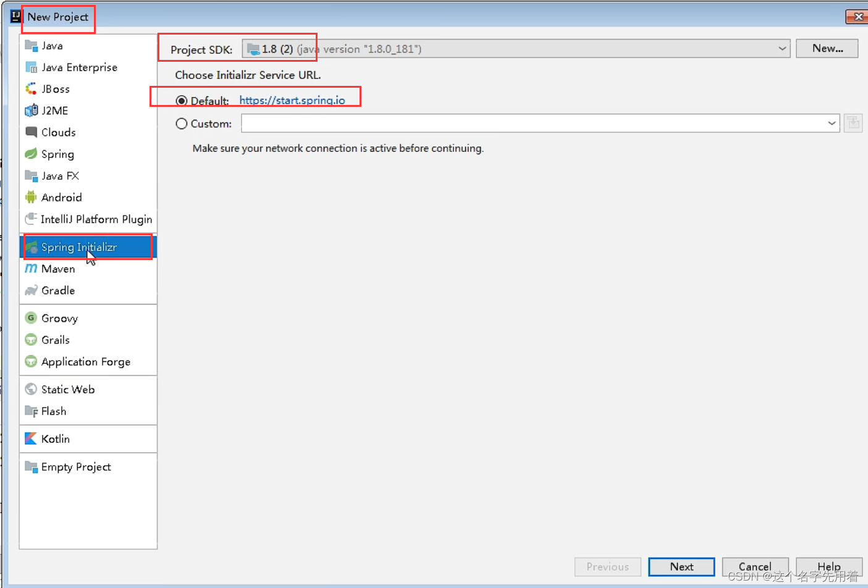Viewport: 868px width, 588px height.
Task: Click the Next button
Action: coord(681,566)
